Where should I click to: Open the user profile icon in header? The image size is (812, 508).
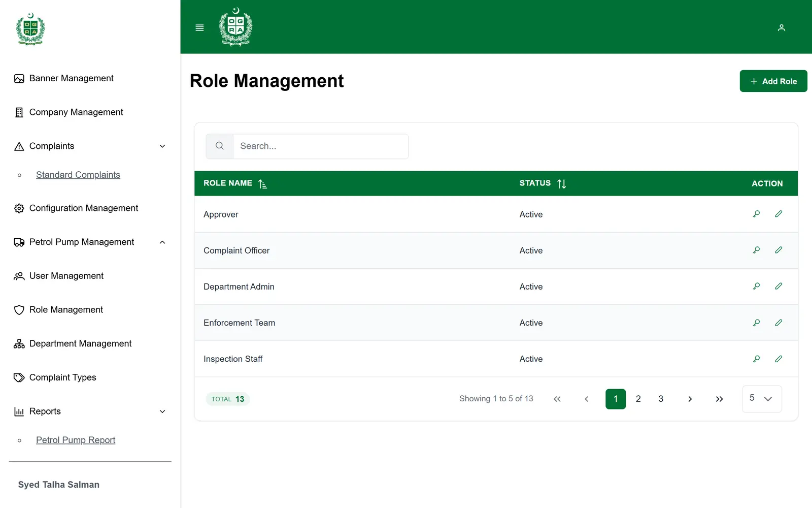point(782,27)
